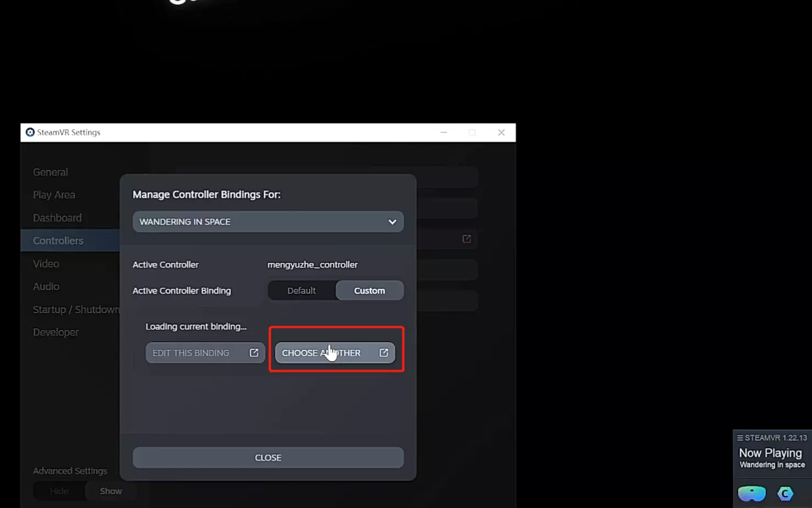Image resolution: width=812 pixels, height=508 pixels.
Task: Click the controller status icon in SteamVR widget
Action: click(785, 493)
